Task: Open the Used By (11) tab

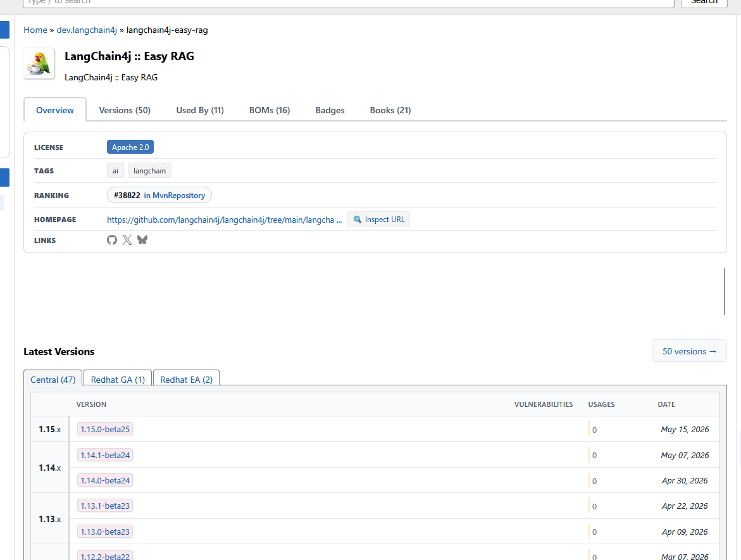Action: [200, 110]
